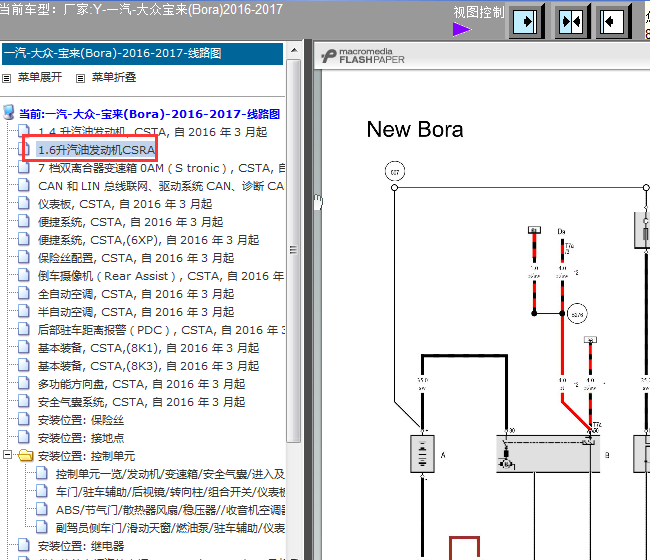
Task: Click the page icon beside 安装位置: 保险丝
Action: (x=24, y=419)
